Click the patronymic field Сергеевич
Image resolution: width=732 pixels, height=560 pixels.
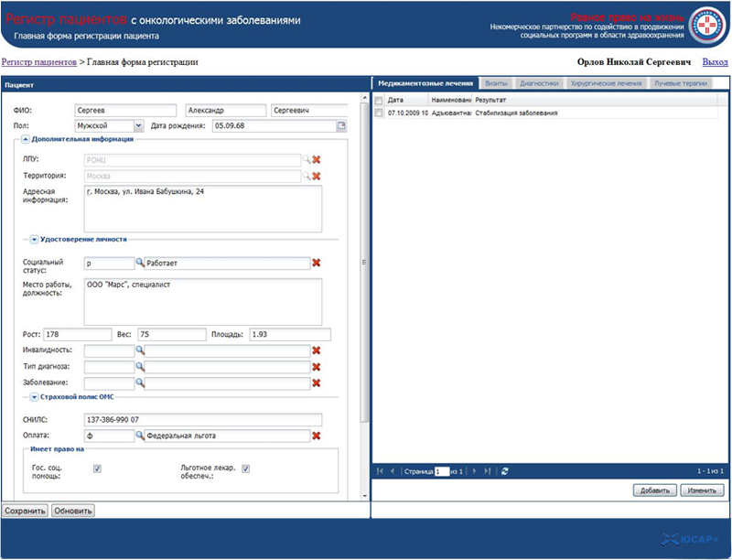pyautogui.click(x=309, y=111)
